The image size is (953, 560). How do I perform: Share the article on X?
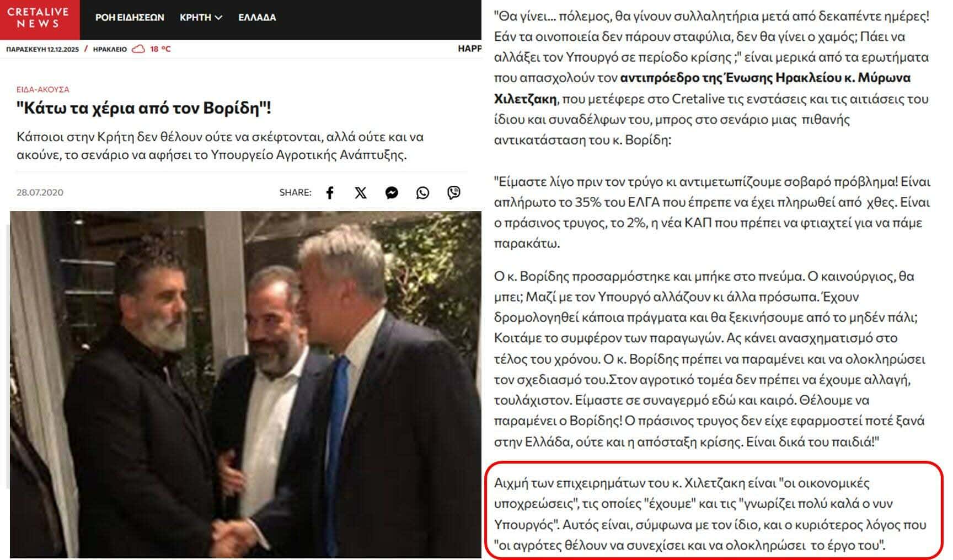pos(361,193)
